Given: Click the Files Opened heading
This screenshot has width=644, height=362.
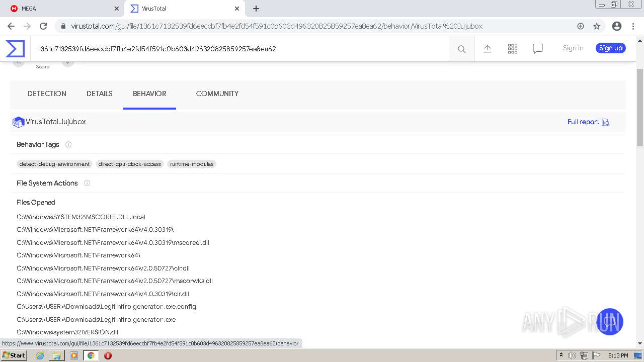Looking at the screenshot, I should pyautogui.click(x=36, y=202).
